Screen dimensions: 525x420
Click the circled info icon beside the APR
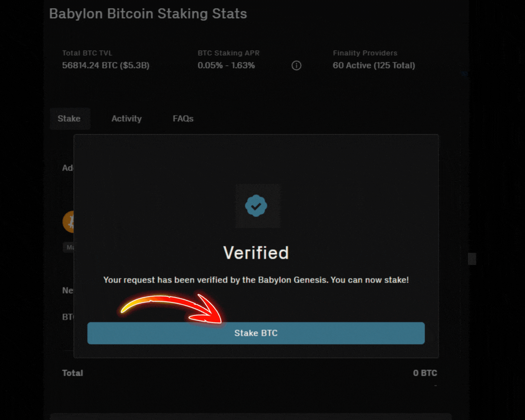[296, 65]
